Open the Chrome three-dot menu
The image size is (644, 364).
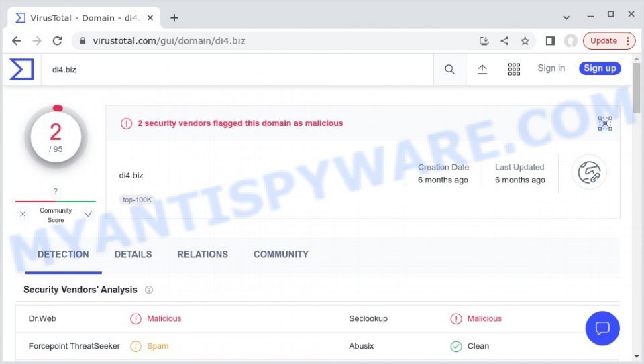tap(628, 41)
